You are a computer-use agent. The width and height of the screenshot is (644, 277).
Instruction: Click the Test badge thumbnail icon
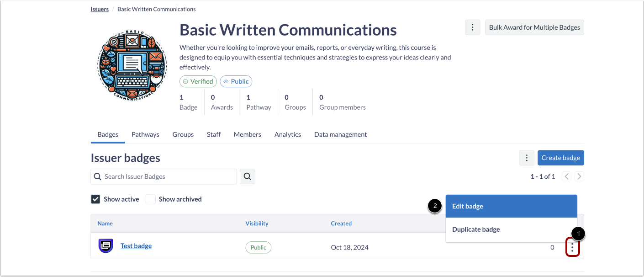click(106, 246)
